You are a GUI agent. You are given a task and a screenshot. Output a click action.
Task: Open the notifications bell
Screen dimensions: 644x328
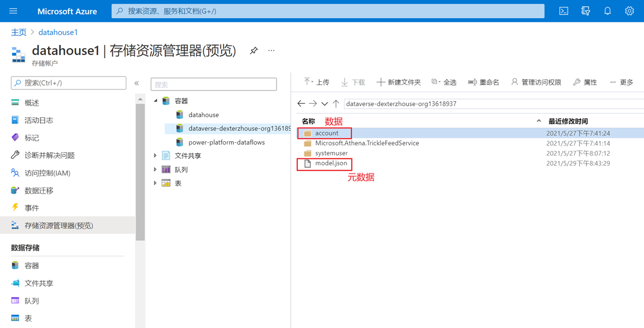pyautogui.click(x=608, y=11)
